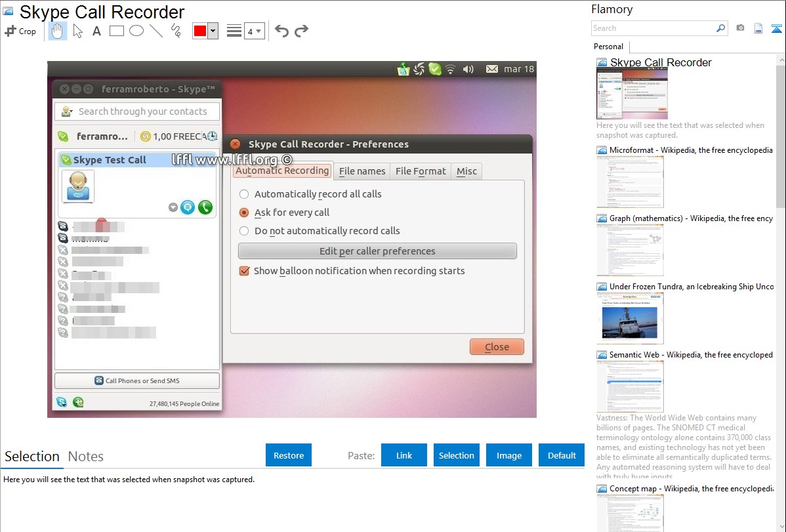Toggle Show balloon notification checkbox
Screen dimensions: 786x532
[244, 271]
